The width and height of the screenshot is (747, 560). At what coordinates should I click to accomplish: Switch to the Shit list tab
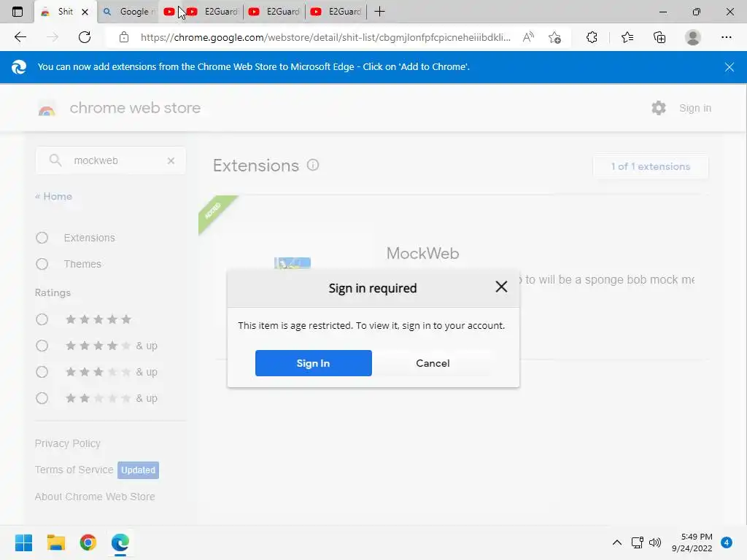[65, 12]
